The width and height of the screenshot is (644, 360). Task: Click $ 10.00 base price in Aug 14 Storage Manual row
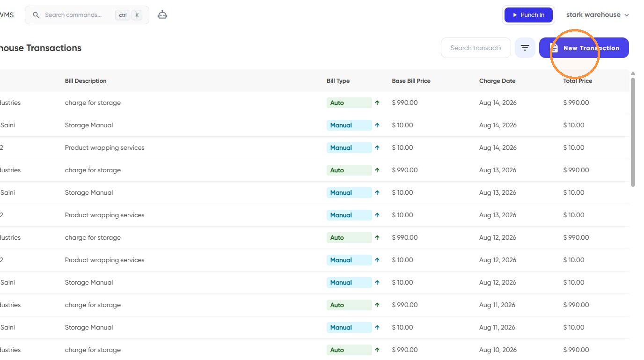coord(402,125)
